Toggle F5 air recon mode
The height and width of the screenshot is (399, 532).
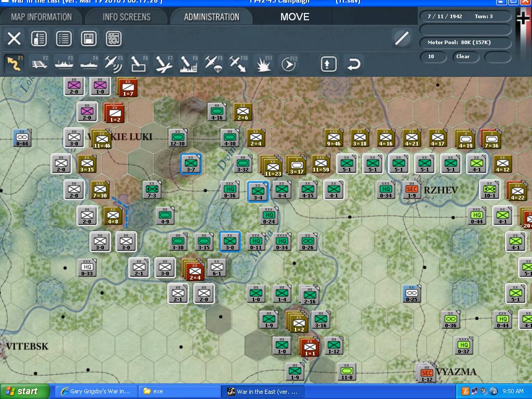click(114, 64)
